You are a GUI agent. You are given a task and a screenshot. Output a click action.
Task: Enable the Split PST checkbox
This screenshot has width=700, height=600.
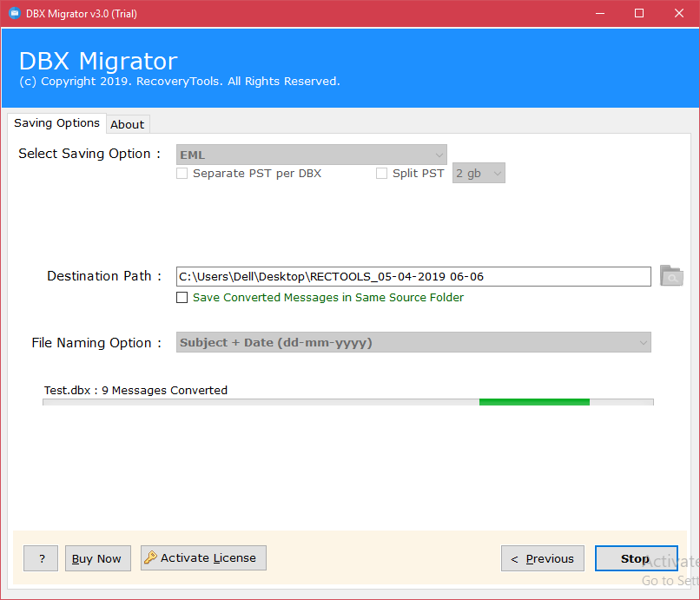381,173
